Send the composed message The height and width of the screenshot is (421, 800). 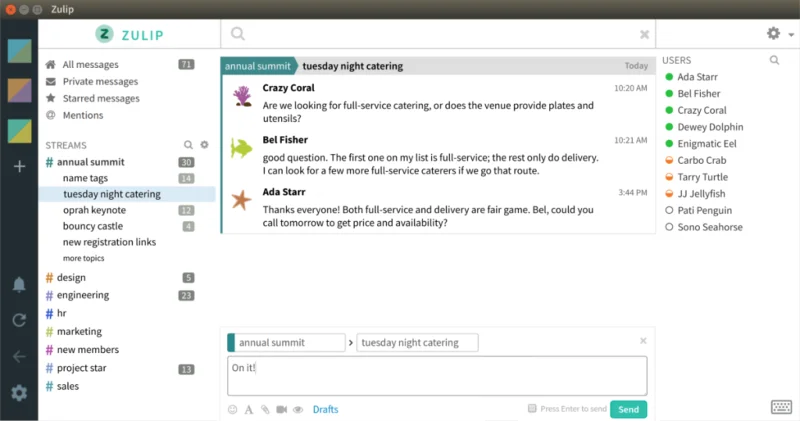[629, 409]
